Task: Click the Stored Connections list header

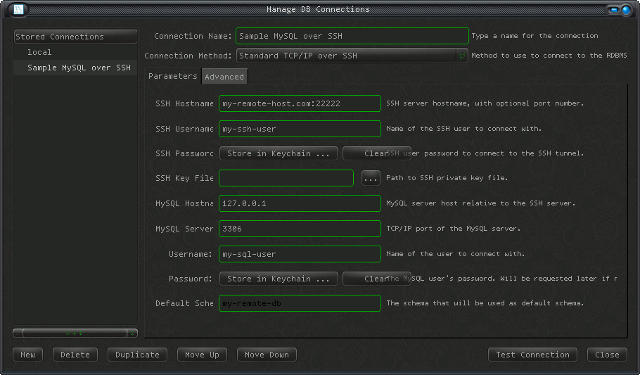Action: tap(75, 37)
